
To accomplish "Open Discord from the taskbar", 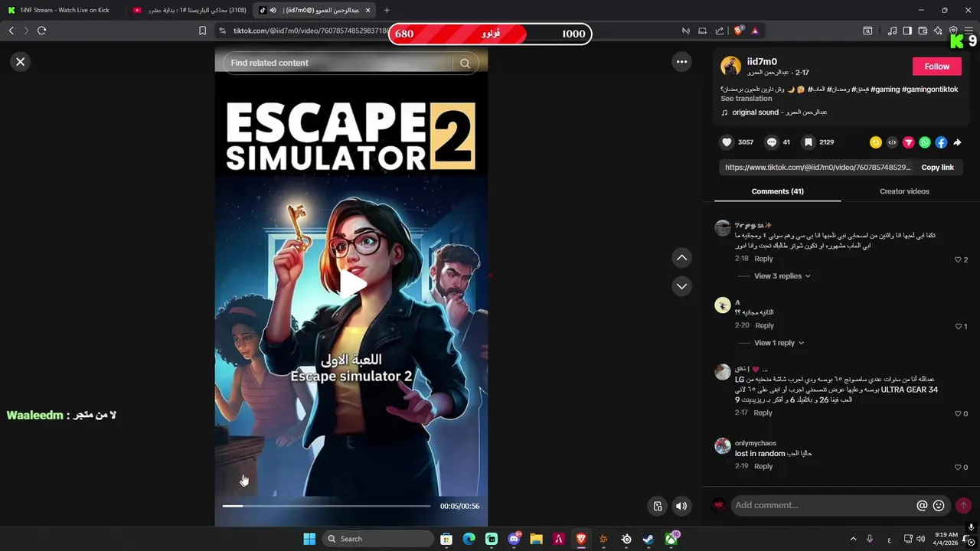I will click(514, 539).
